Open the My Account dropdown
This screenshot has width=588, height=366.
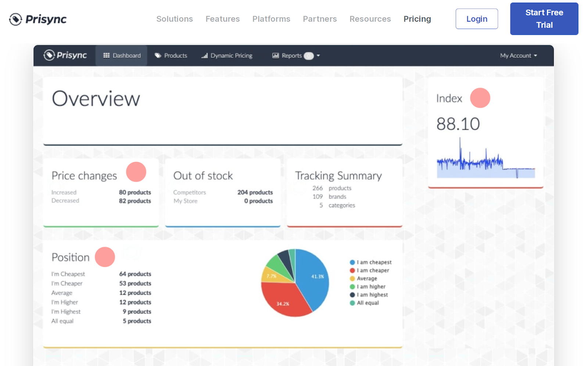[519, 55]
